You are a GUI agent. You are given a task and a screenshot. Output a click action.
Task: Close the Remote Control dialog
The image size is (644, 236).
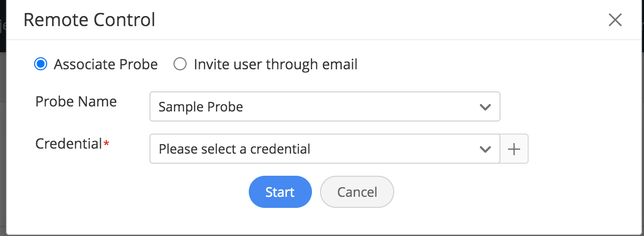click(615, 20)
